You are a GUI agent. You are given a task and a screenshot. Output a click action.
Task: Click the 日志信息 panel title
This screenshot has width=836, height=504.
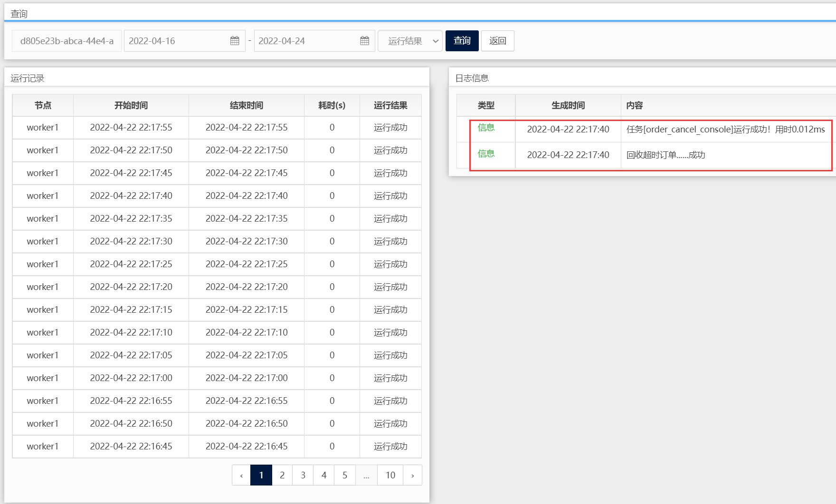(472, 78)
